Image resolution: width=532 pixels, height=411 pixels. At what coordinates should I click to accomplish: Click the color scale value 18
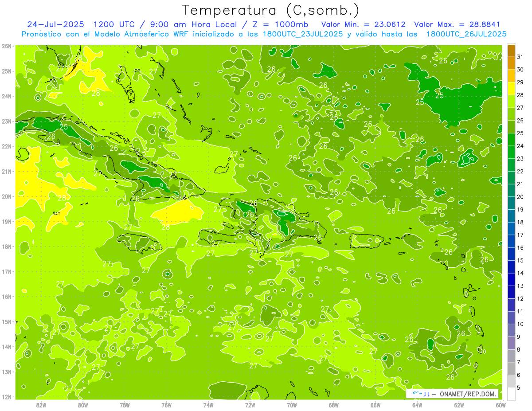point(520,222)
